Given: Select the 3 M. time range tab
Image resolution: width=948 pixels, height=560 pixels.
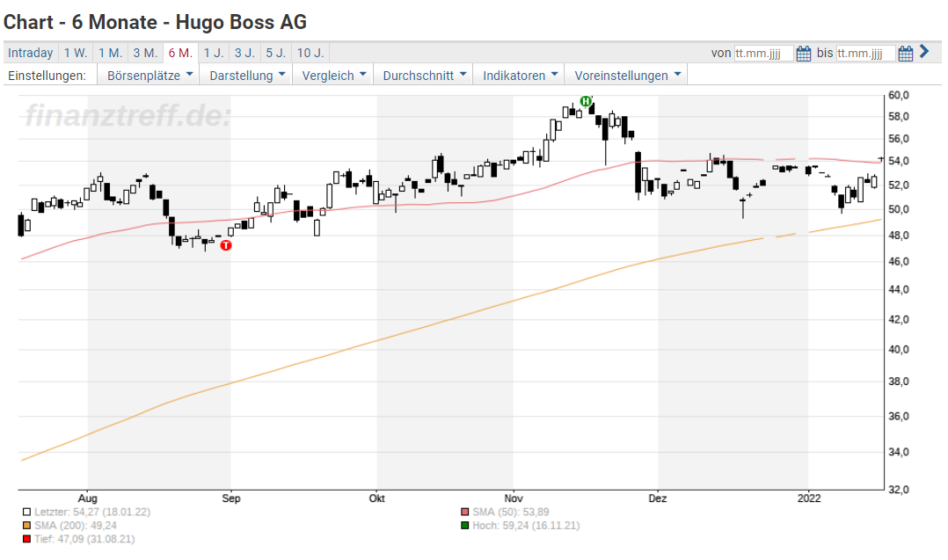Looking at the screenshot, I should [146, 53].
